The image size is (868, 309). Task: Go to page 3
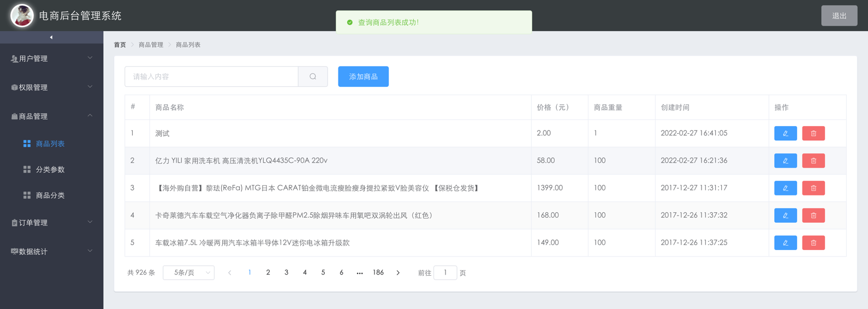286,272
